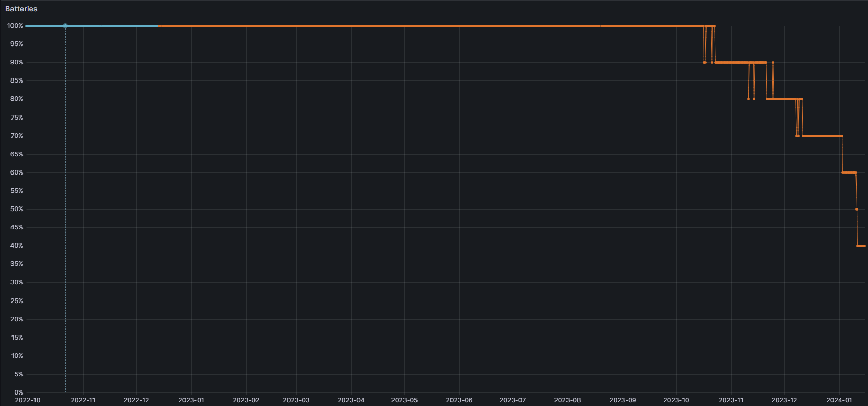The image size is (868, 406).
Task: Click the 2022-10 label on the time axis
Action: [x=28, y=400]
